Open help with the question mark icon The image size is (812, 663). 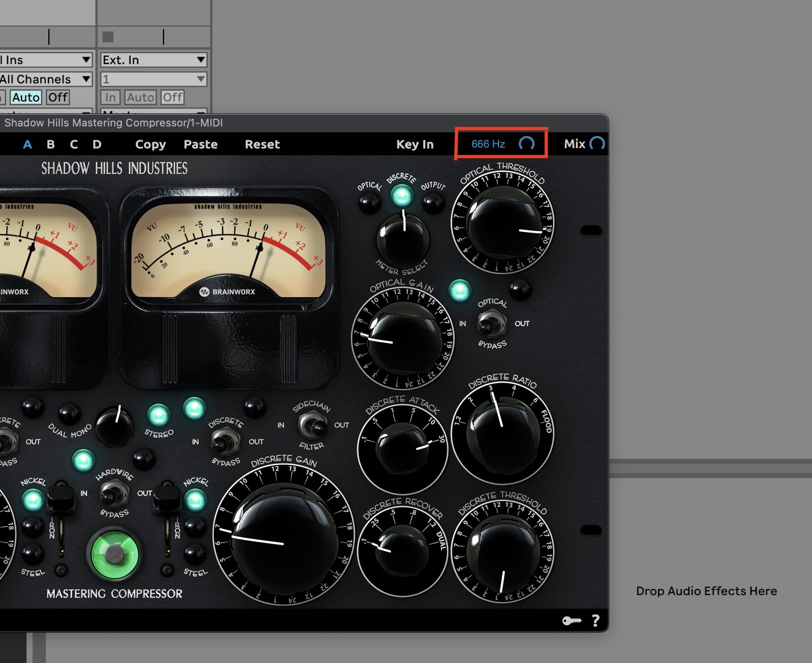tap(596, 621)
